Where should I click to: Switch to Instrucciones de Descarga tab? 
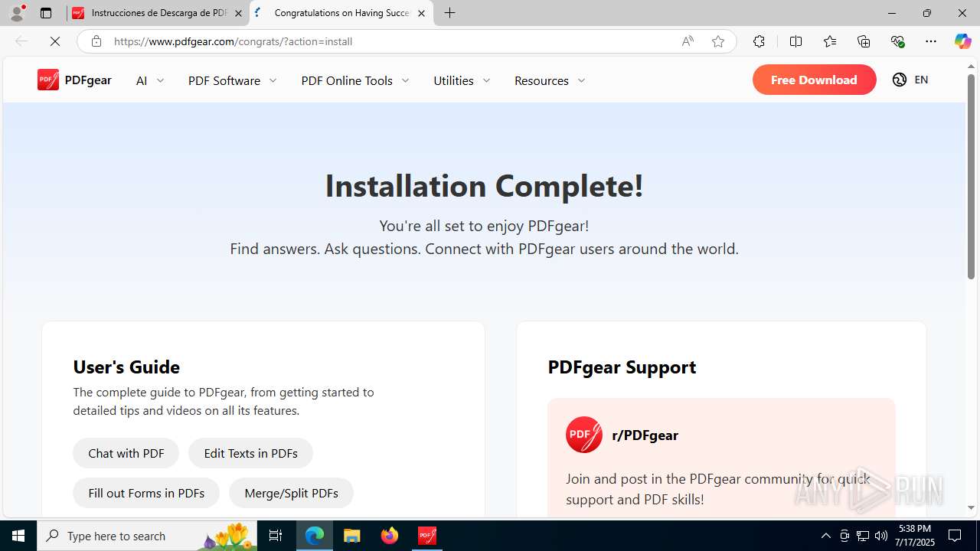(x=158, y=13)
